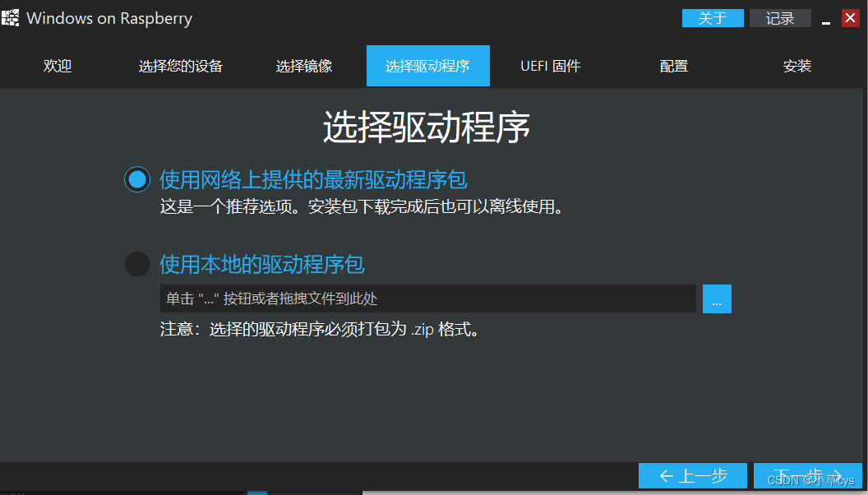Image resolution: width=868 pixels, height=495 pixels.
Task: Open the 配置 tab
Action: coord(674,66)
